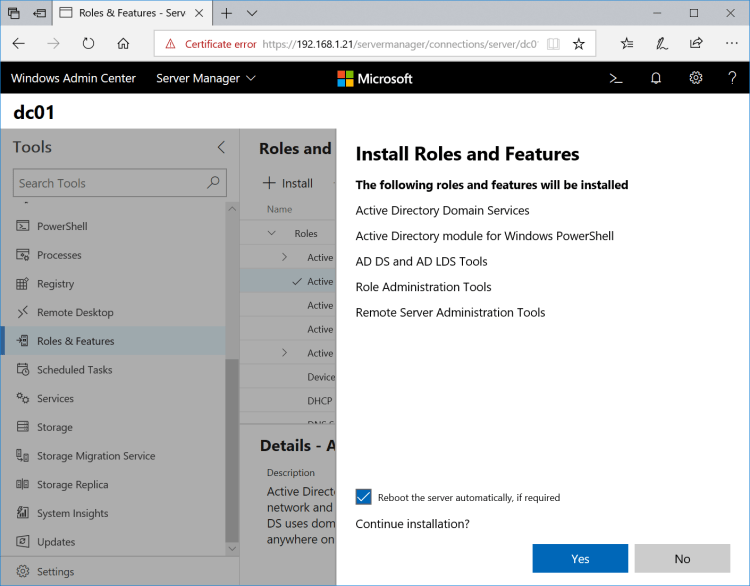The image size is (750, 586).
Task: Open Storage Migration Service tool
Action: pos(96,456)
